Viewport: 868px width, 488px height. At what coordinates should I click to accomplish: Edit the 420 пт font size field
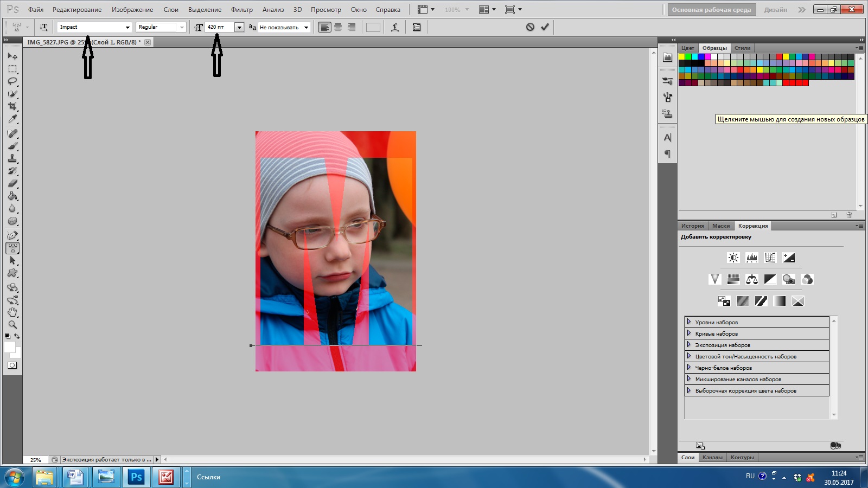coord(220,27)
